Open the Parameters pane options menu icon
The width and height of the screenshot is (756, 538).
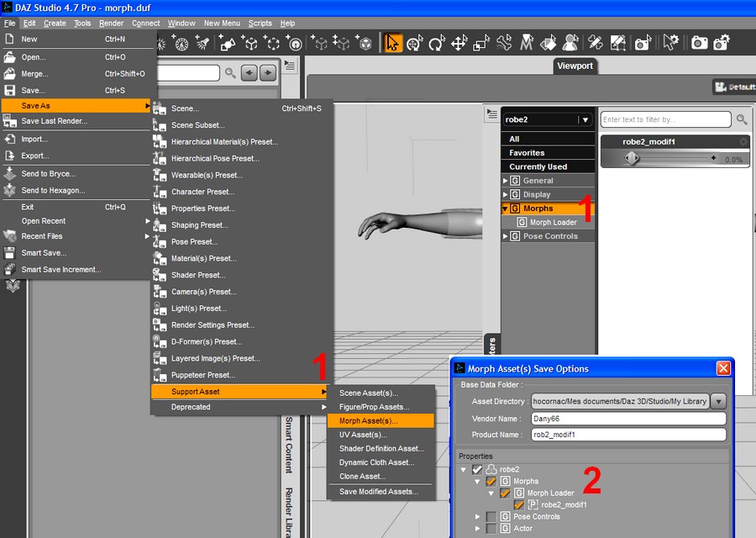(x=491, y=113)
